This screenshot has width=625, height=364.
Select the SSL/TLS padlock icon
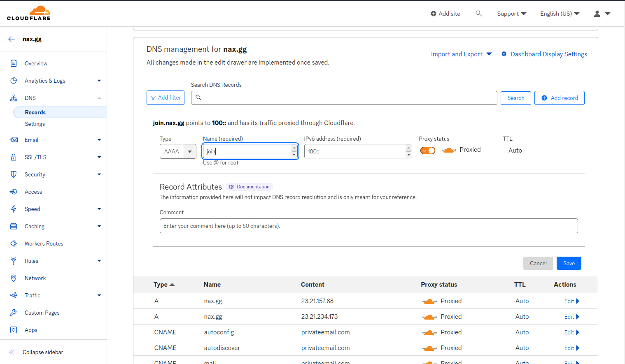click(x=14, y=157)
